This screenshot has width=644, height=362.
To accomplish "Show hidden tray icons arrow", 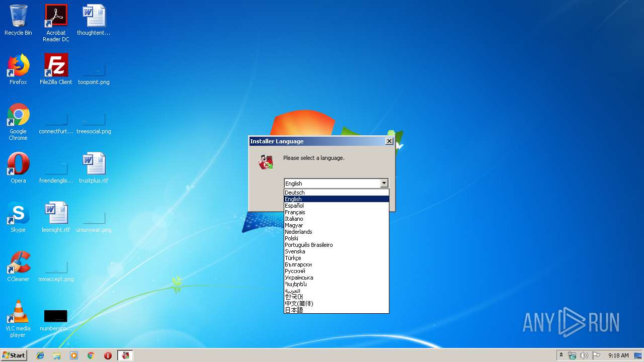I will [x=561, y=355].
